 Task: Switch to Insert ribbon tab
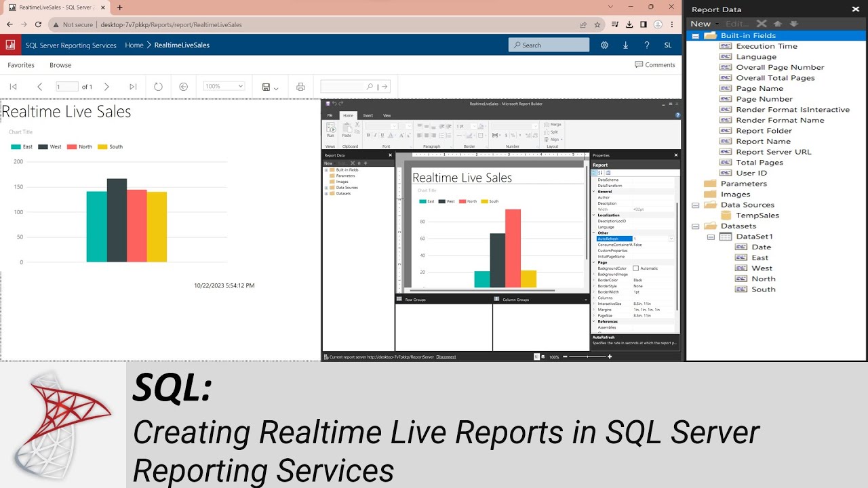[368, 115]
